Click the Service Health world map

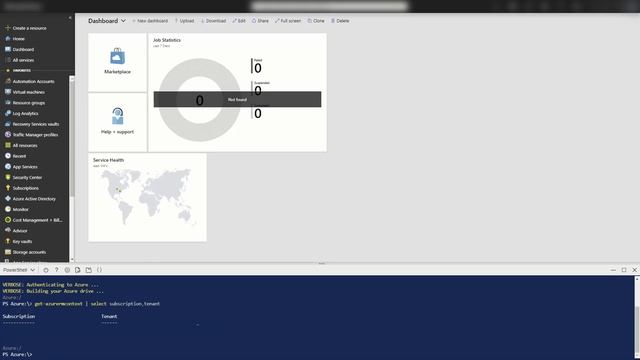(x=148, y=197)
